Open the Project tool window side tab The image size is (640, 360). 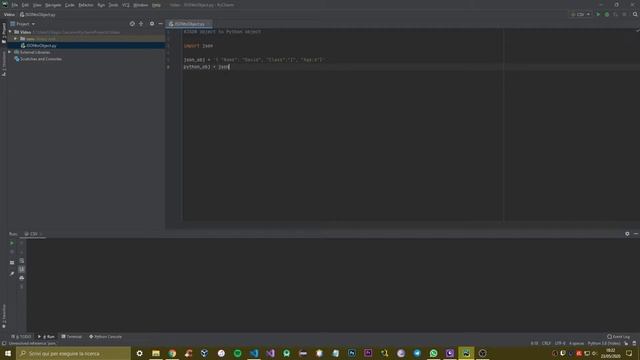click(4, 33)
